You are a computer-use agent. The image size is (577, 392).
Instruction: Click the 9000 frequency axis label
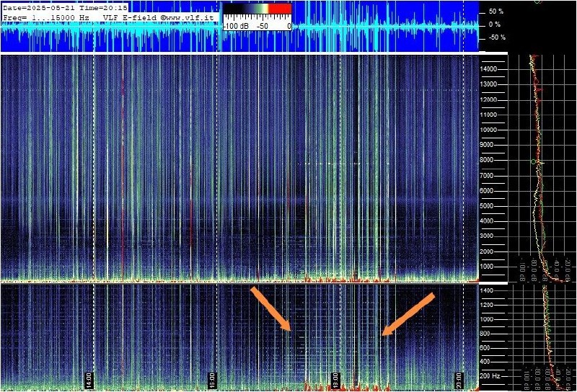(x=487, y=145)
